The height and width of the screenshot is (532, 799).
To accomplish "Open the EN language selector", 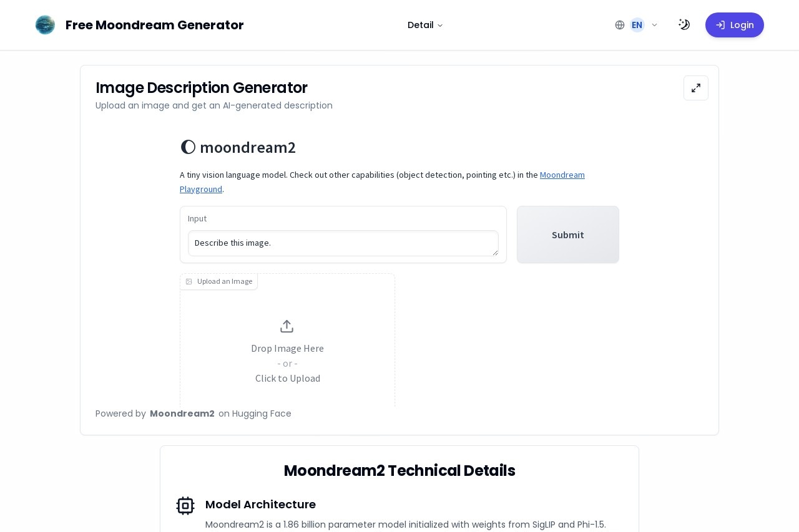I will [x=637, y=25].
